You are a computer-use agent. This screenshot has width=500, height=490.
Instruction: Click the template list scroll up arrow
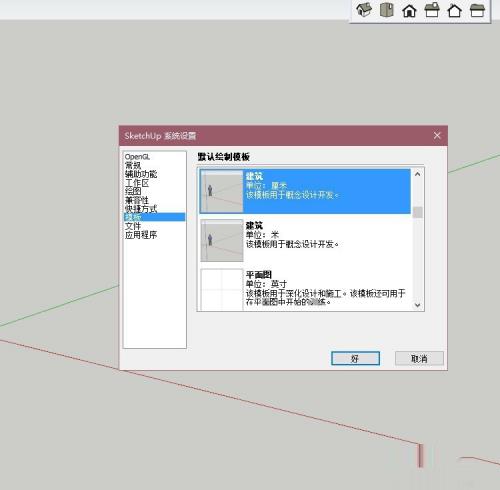click(x=417, y=174)
